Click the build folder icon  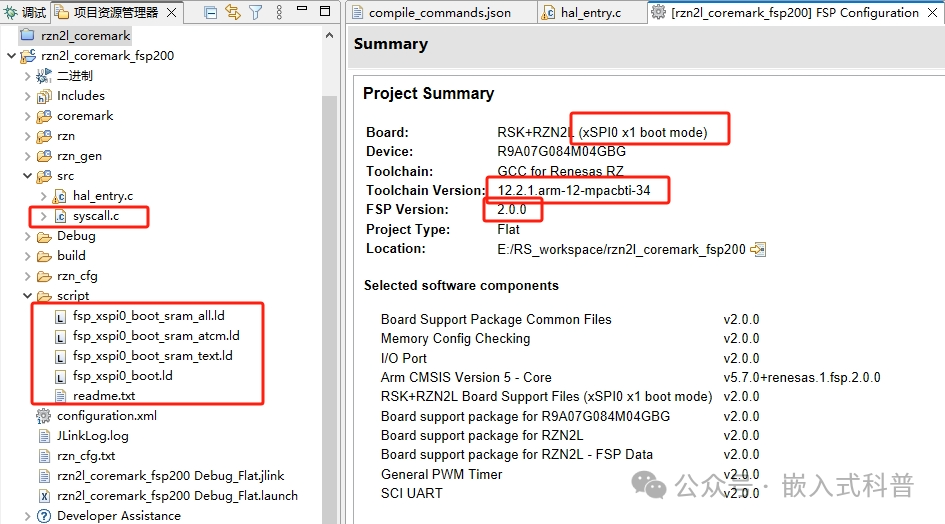point(43,256)
